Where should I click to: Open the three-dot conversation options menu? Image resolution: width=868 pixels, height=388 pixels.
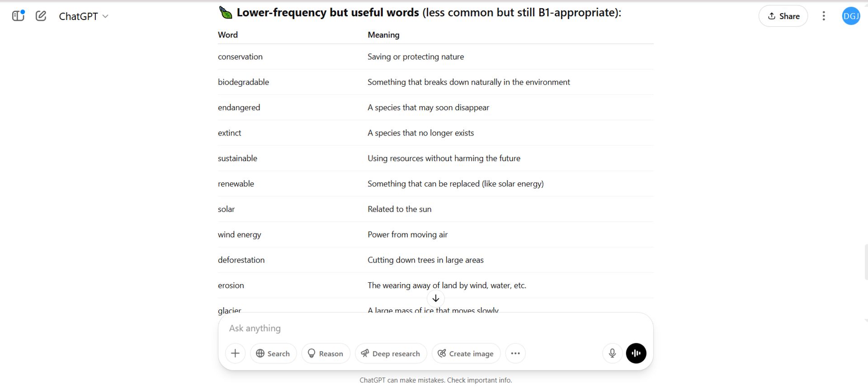pyautogui.click(x=824, y=16)
